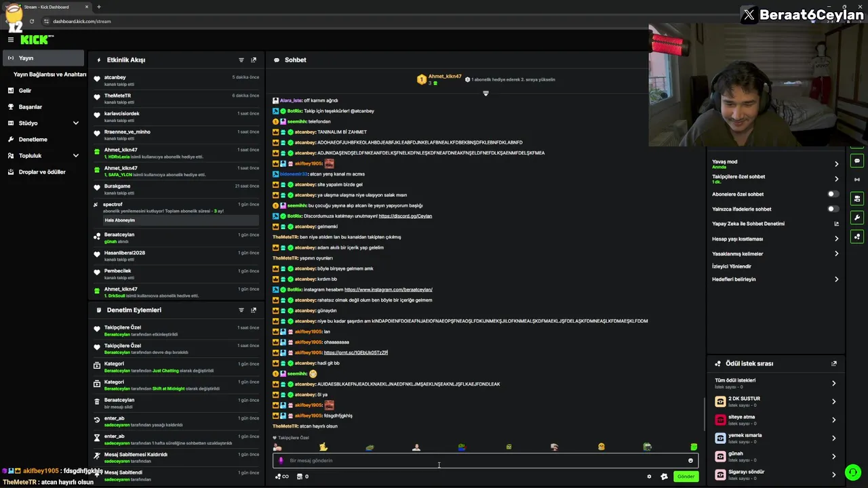Open Yasaklanmış kelimeler arrow
The height and width of the screenshot is (488, 868).
tap(836, 253)
